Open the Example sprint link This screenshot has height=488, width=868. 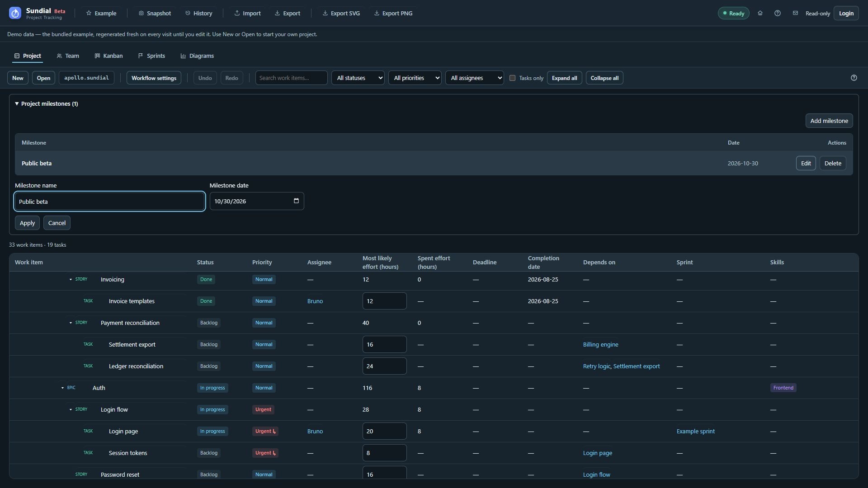(695, 432)
